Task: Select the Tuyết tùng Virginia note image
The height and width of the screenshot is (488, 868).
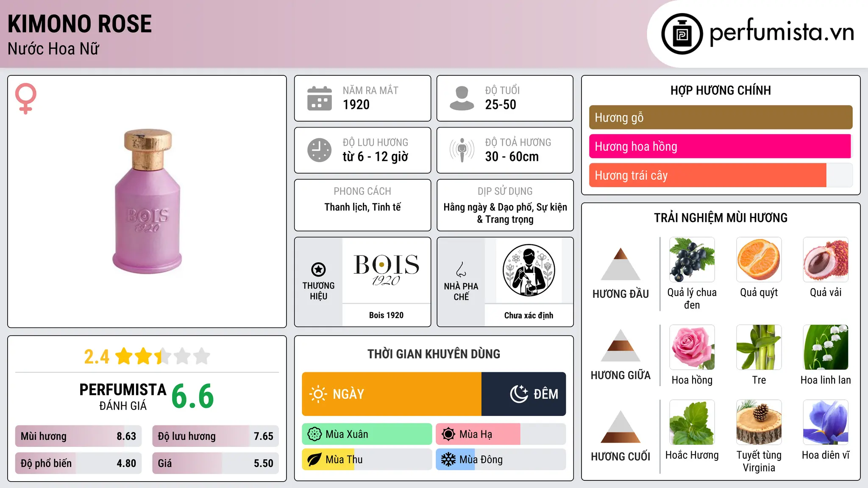Action: click(x=759, y=422)
